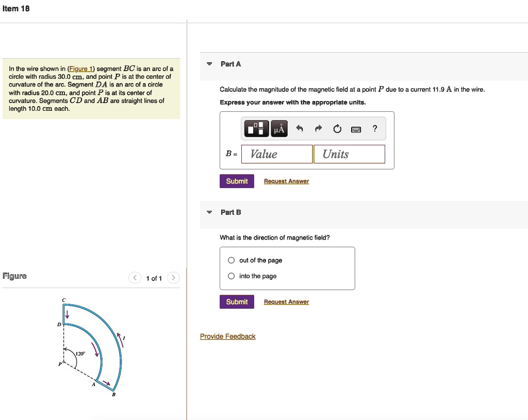
Task: Open keyboard shortcuts via the keyboard icon
Action: [355, 129]
